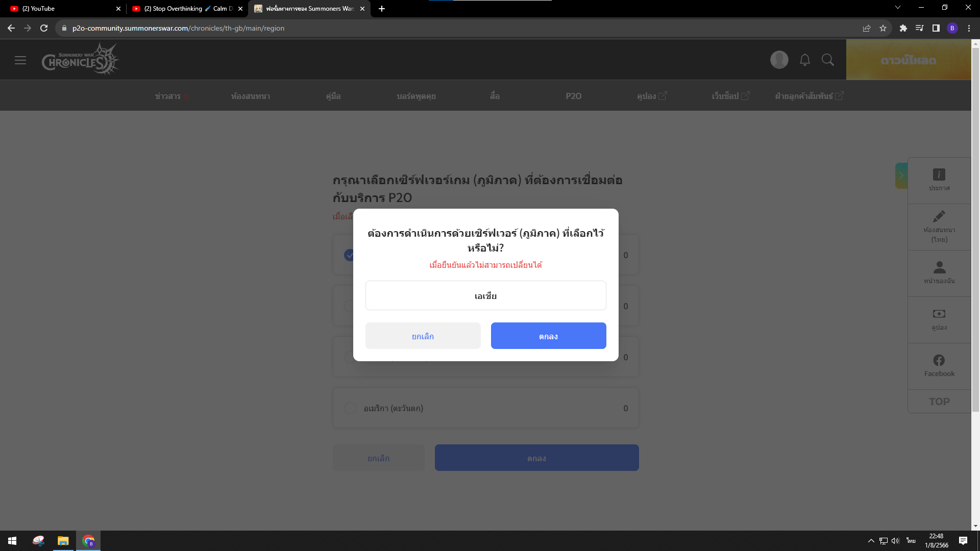Show hidden system tray icons

coord(871,541)
